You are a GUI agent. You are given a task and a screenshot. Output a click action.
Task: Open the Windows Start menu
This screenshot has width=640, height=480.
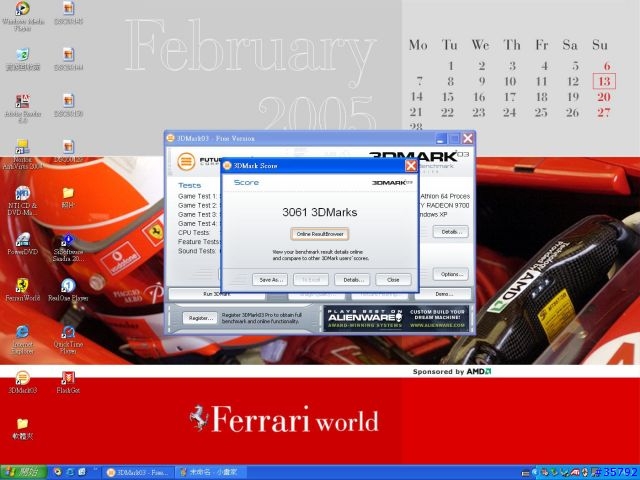tap(23, 473)
